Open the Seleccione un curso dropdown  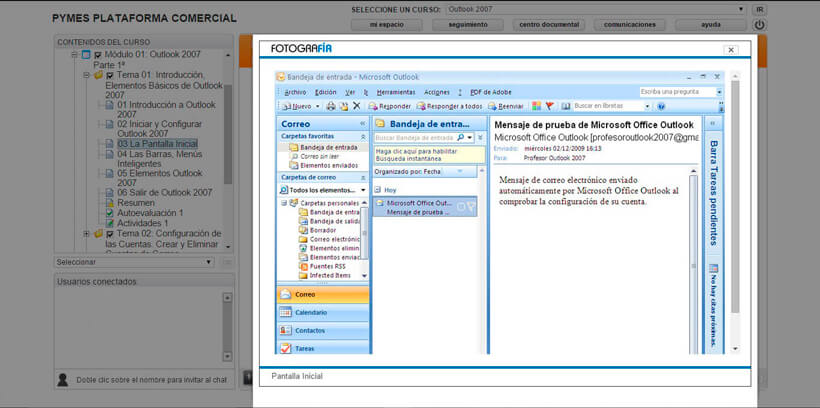pyautogui.click(x=596, y=9)
